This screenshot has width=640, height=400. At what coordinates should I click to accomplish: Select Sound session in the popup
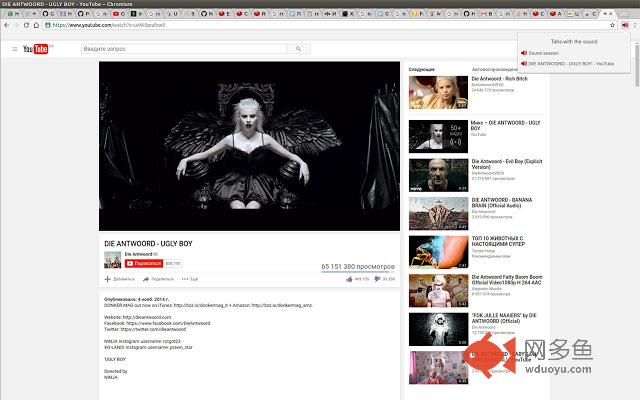544,53
